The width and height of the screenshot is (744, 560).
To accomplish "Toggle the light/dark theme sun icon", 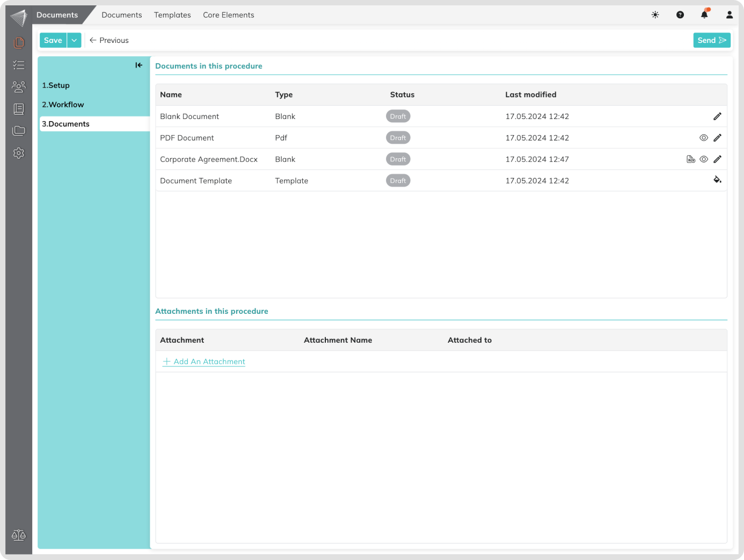I will [x=655, y=15].
